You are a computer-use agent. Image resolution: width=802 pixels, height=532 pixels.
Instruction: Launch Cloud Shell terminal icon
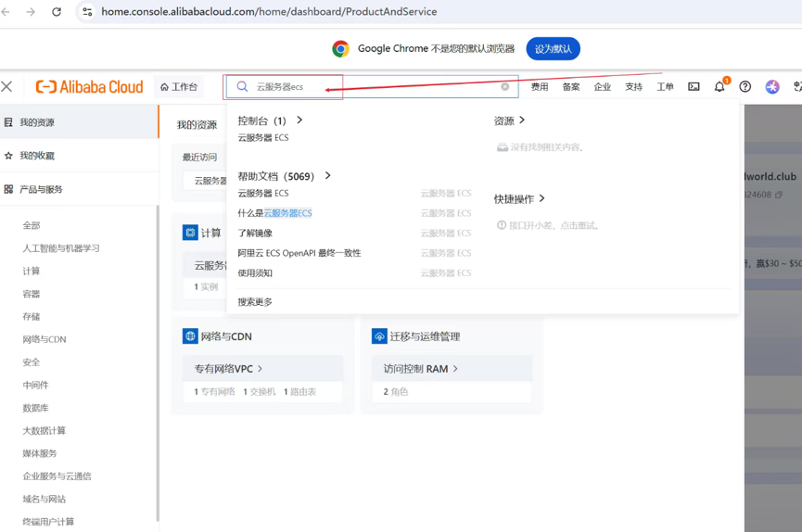click(694, 86)
